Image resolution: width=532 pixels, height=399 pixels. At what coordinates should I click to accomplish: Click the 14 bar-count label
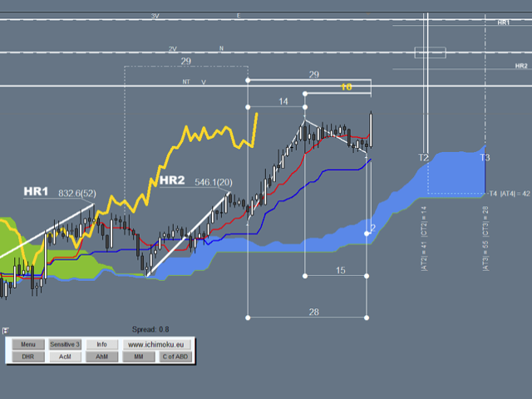[283, 101]
